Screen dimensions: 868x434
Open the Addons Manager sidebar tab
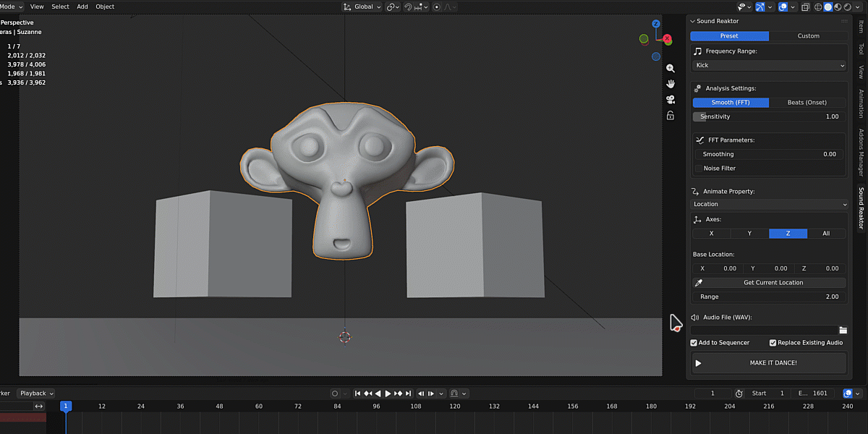pos(861,153)
